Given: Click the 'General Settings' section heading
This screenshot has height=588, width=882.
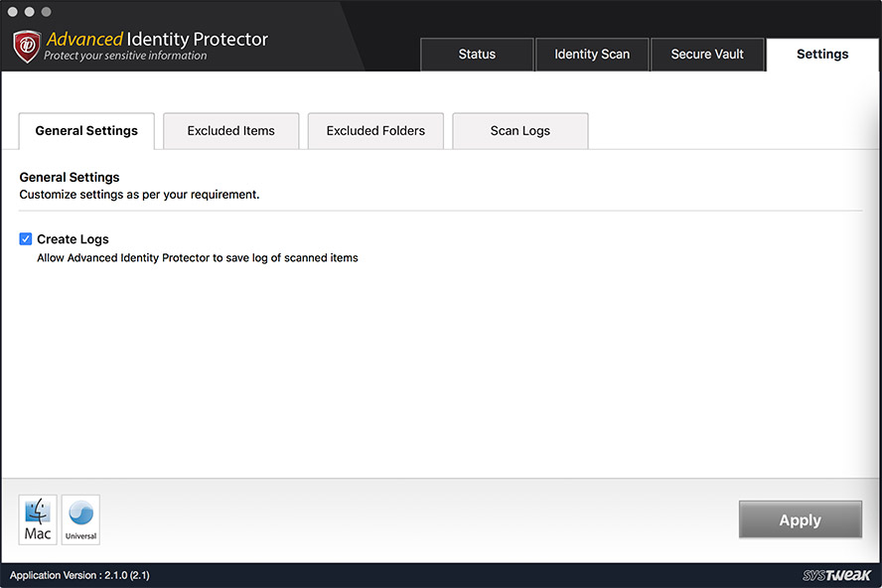Looking at the screenshot, I should [x=70, y=177].
